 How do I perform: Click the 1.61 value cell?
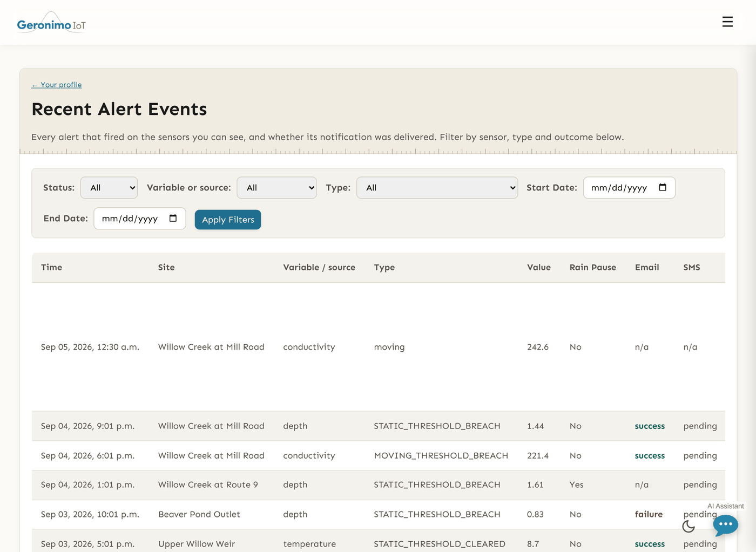point(535,485)
